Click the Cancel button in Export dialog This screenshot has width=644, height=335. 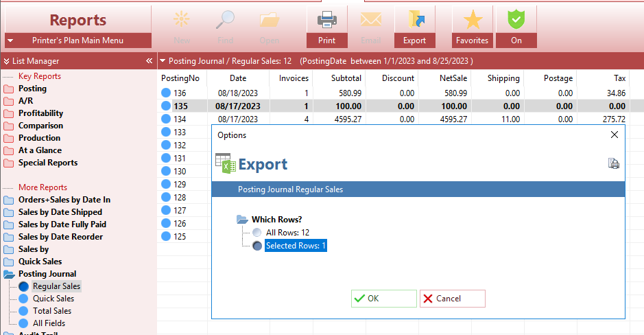452,299
